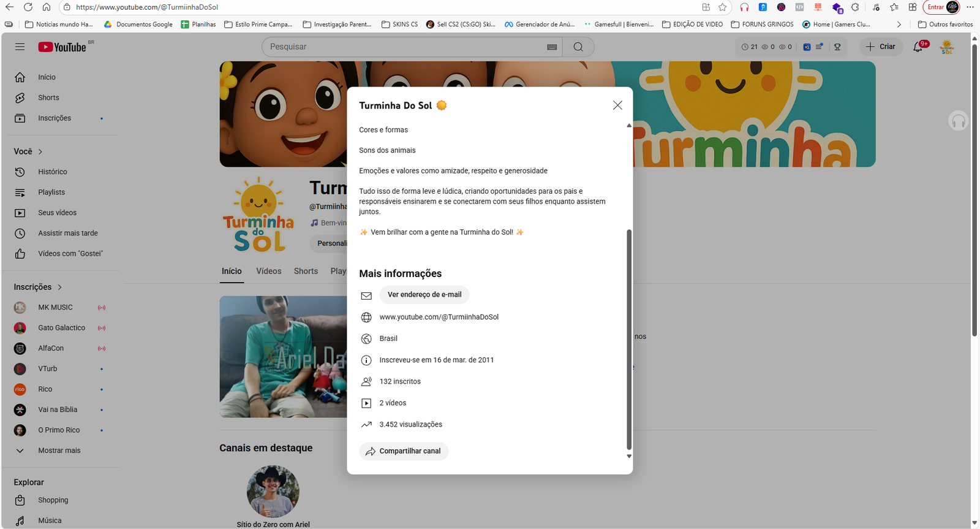Switch to the channel Vídeos tab
The image size is (980, 529).
269,271
